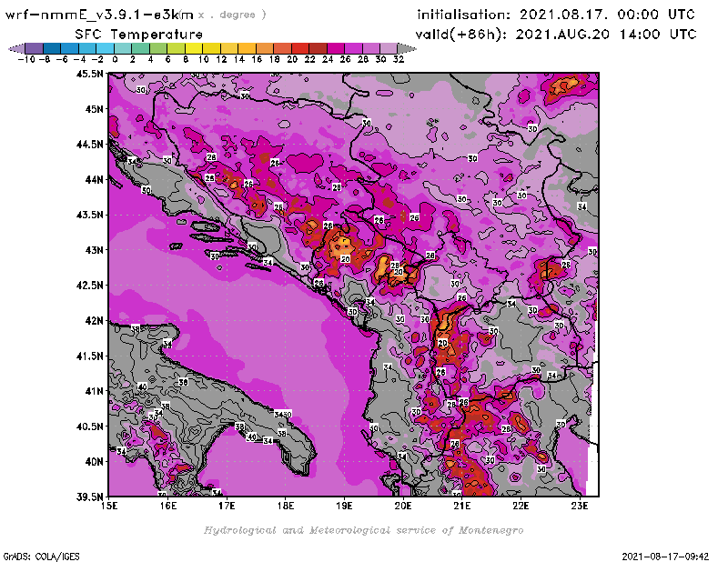
Task: Click the legend swatch between -8 and -6
Action: point(52,49)
